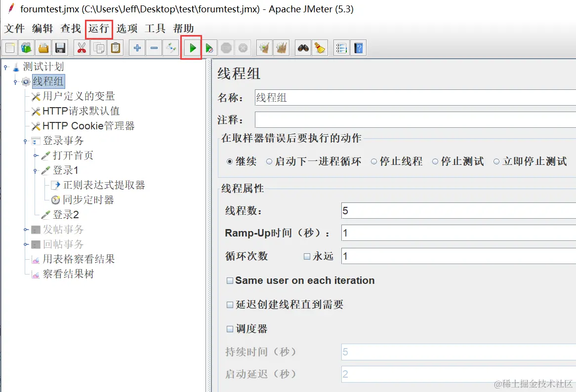Click the Reset Search brush icon
Viewport: 576px width, 392px height.
320,48
